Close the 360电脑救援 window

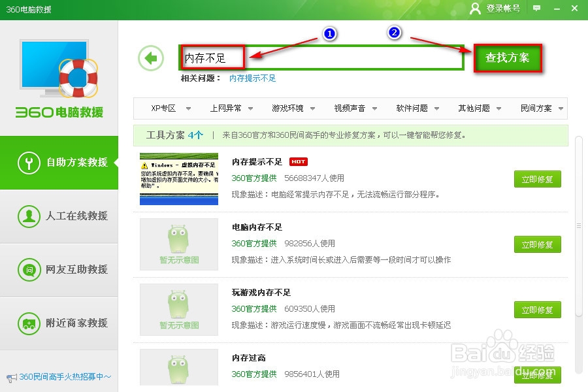click(574, 8)
